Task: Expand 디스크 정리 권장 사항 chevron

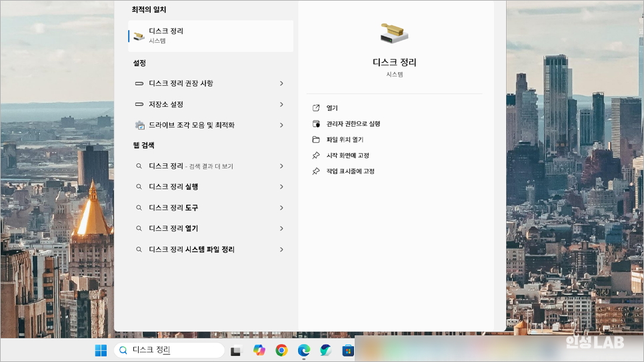Action: point(281,83)
